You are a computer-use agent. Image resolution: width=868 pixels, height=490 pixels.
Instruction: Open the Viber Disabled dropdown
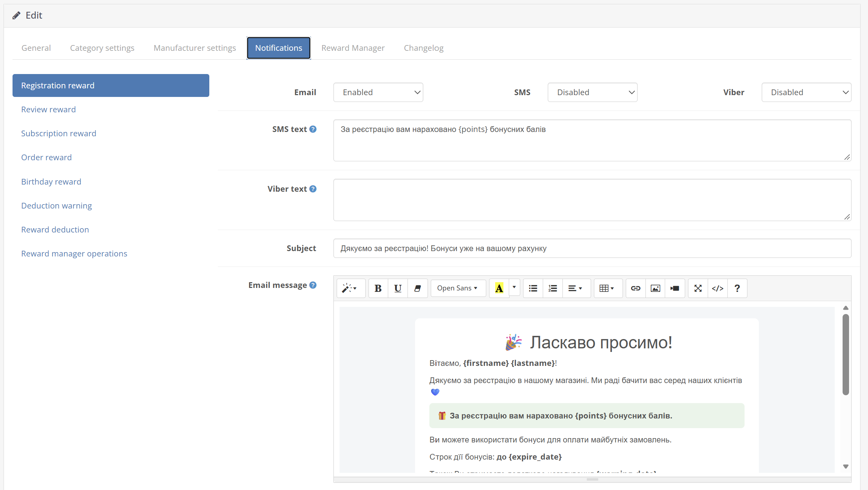tap(806, 92)
